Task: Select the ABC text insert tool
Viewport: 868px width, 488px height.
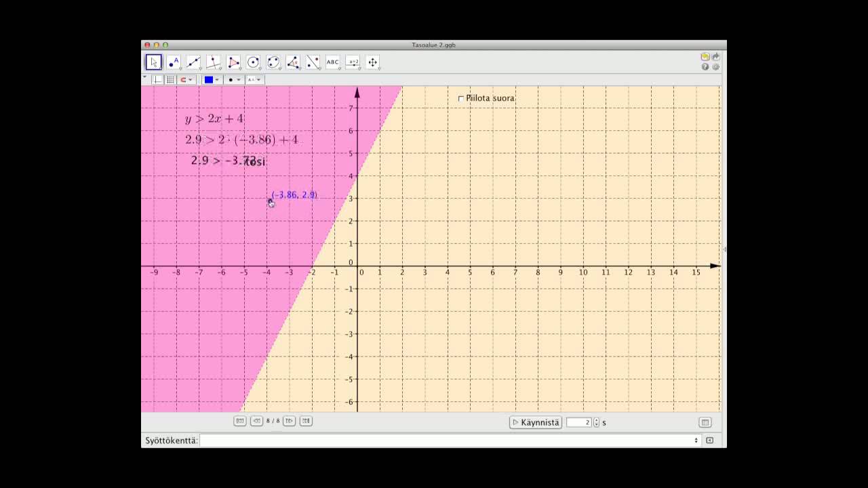Action: click(333, 62)
